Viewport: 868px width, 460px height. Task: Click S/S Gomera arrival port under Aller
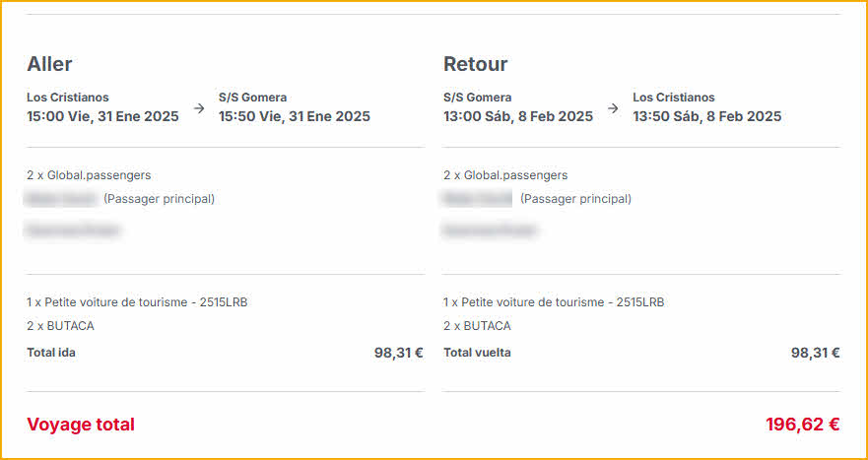pyautogui.click(x=252, y=98)
